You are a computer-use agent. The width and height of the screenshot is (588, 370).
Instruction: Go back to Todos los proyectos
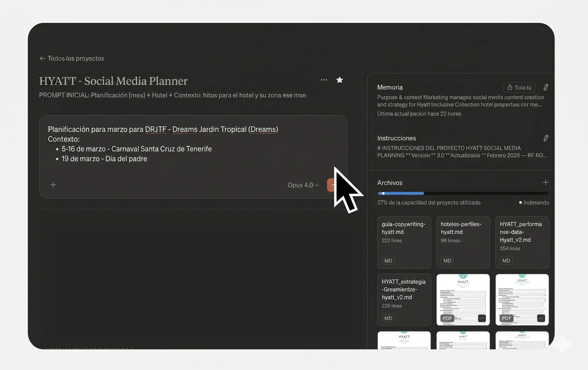[72, 58]
